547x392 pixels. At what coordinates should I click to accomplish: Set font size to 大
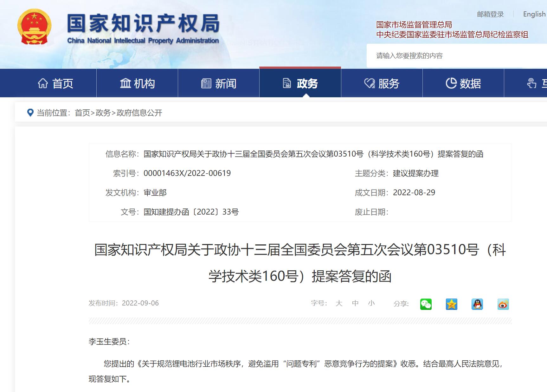tap(339, 303)
